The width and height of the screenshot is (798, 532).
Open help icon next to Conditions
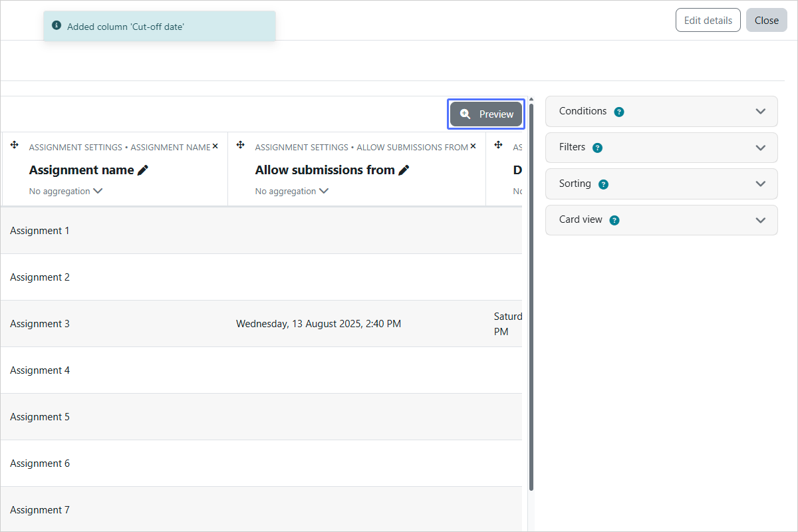click(619, 112)
